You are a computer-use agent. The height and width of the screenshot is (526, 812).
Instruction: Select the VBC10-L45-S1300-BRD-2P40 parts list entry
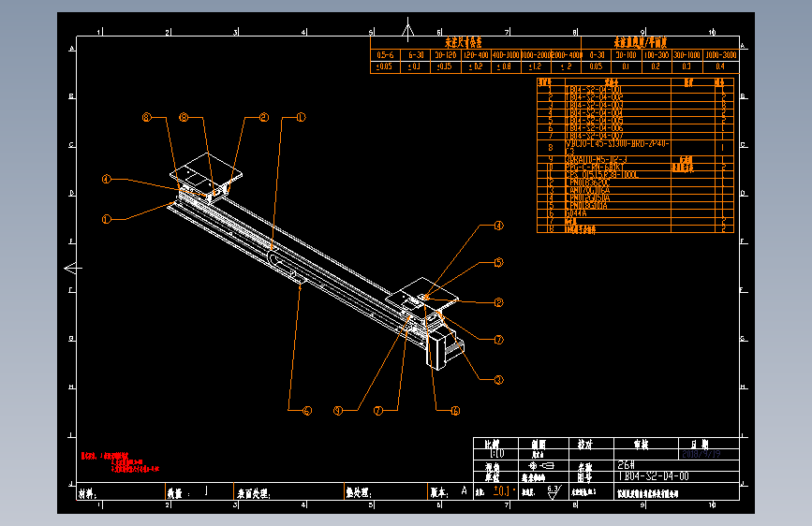point(618,147)
